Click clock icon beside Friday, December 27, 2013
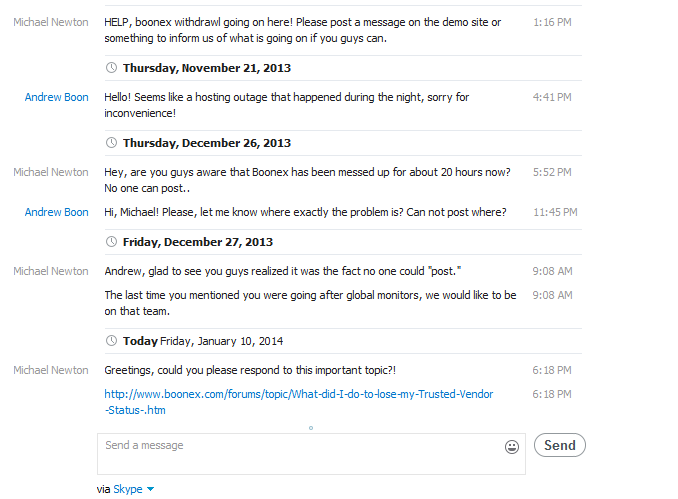678x499 pixels. (x=112, y=242)
